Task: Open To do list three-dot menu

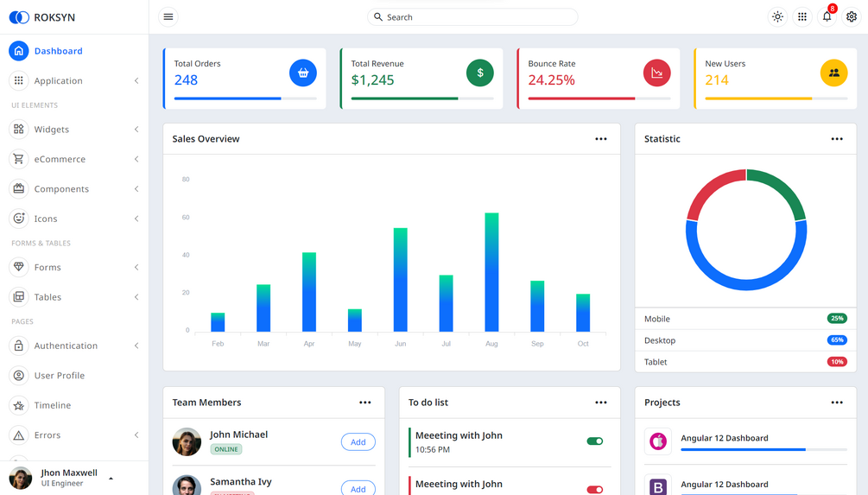Action: (x=601, y=403)
